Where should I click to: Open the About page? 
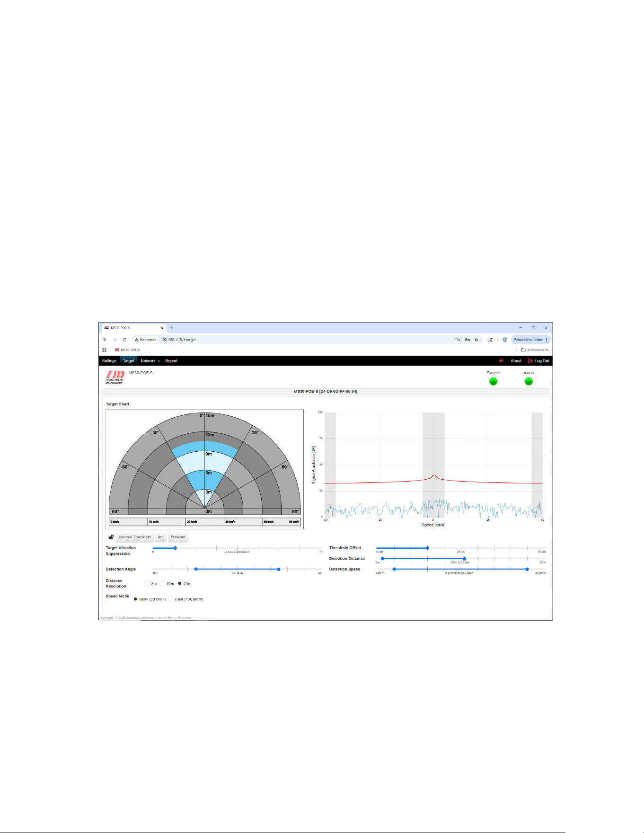[516, 361]
